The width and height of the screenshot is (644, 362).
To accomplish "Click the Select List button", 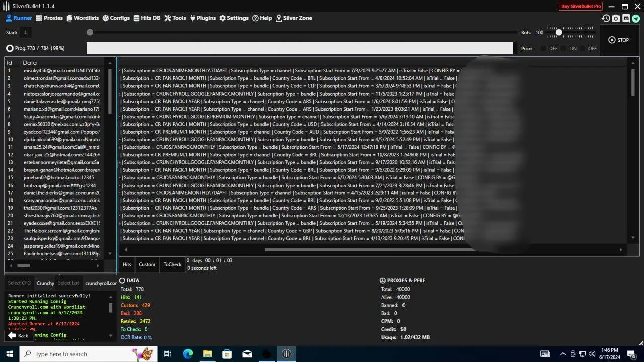I will (x=68, y=283).
